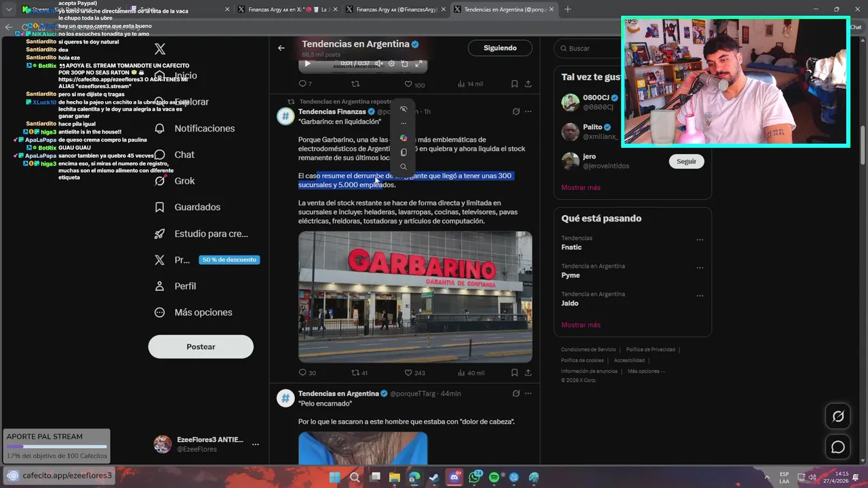This screenshot has height=488, width=868.
Task: Repost the top video post
Action: 355,84
